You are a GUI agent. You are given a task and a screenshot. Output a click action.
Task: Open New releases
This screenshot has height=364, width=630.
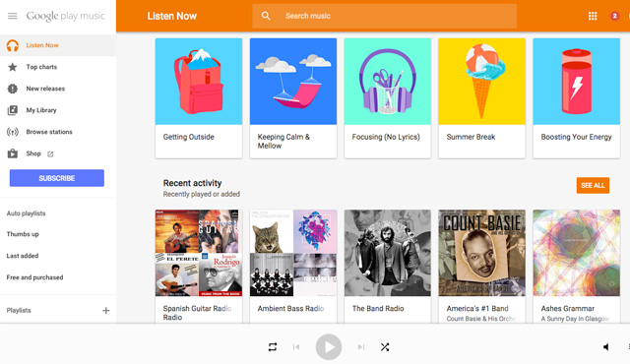pos(45,89)
